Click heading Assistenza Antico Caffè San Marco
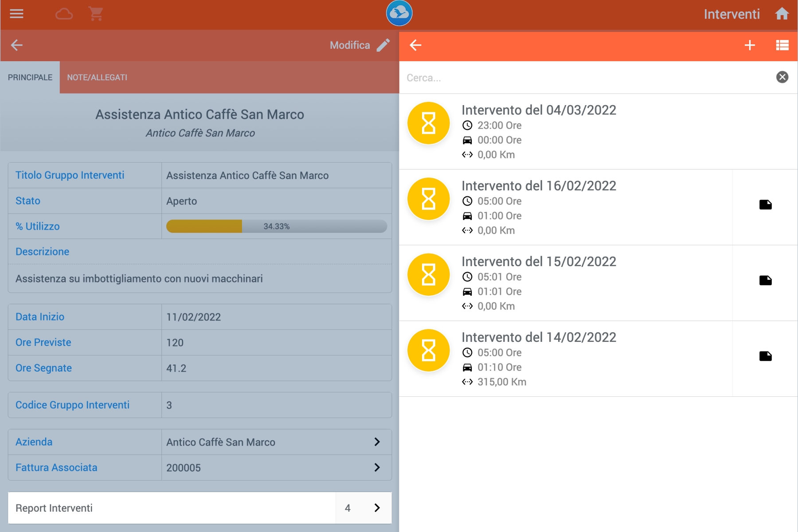This screenshot has height=532, width=798. 199,114
